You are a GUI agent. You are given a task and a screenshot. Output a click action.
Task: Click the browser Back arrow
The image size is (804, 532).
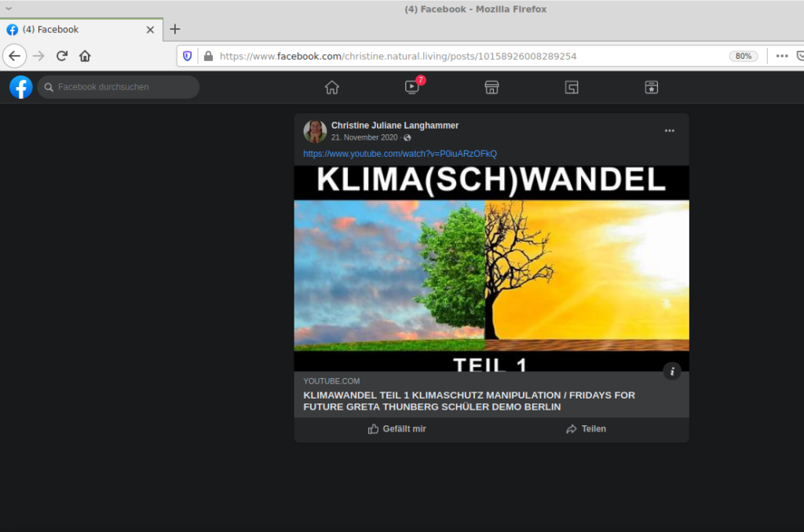pyautogui.click(x=14, y=56)
